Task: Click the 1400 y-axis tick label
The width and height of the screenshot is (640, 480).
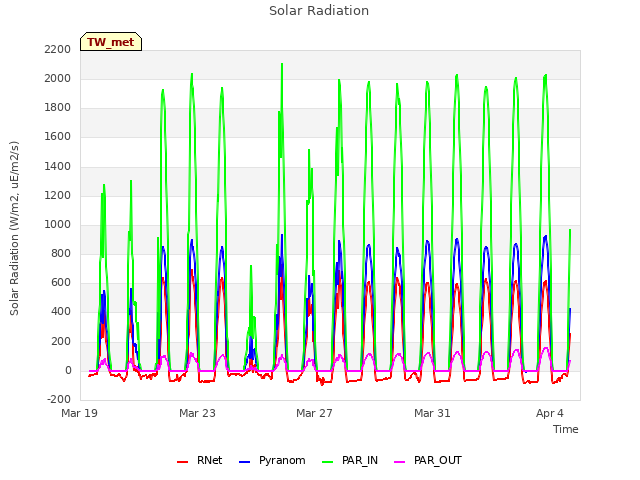Action: (x=58, y=167)
